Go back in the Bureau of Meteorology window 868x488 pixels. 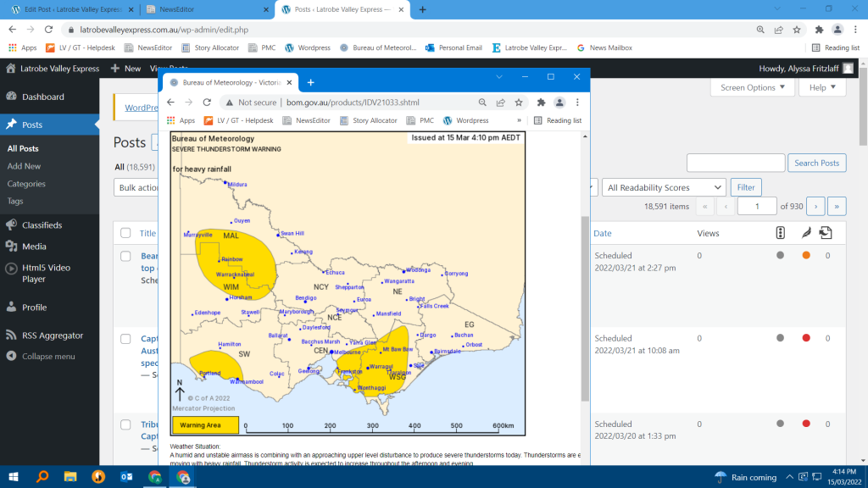[170, 103]
